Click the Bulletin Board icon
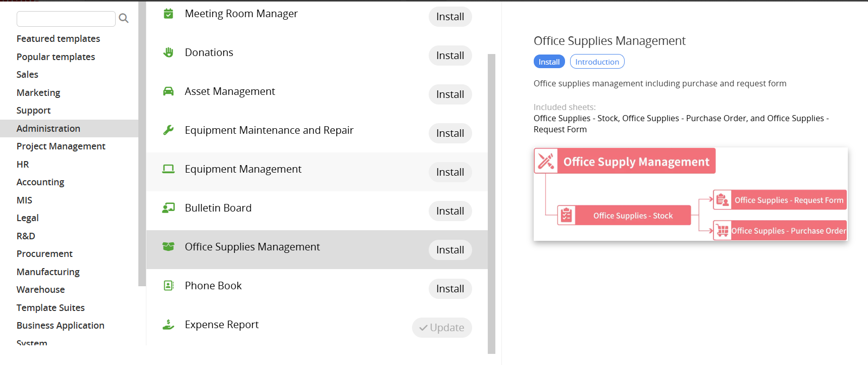The image size is (868, 365). (x=169, y=208)
